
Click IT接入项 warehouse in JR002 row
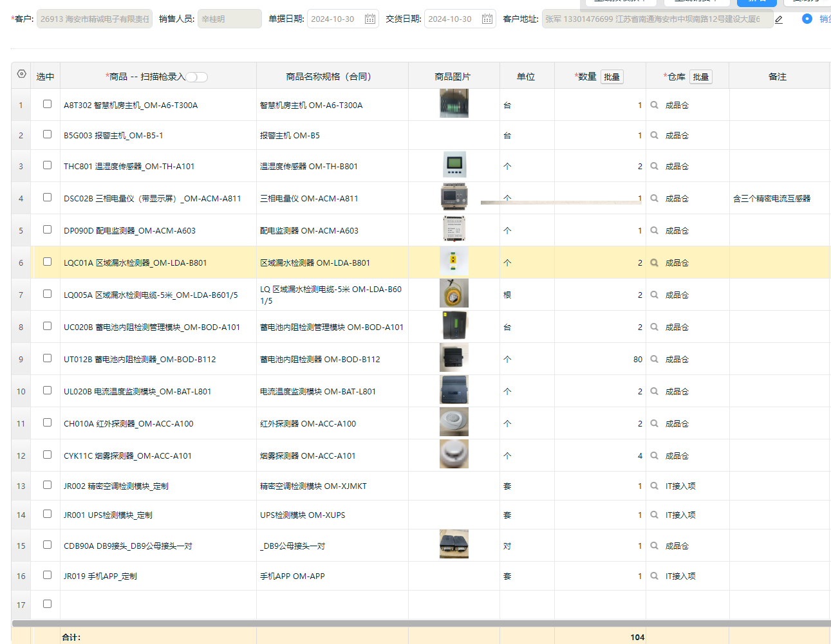pyautogui.click(x=680, y=486)
